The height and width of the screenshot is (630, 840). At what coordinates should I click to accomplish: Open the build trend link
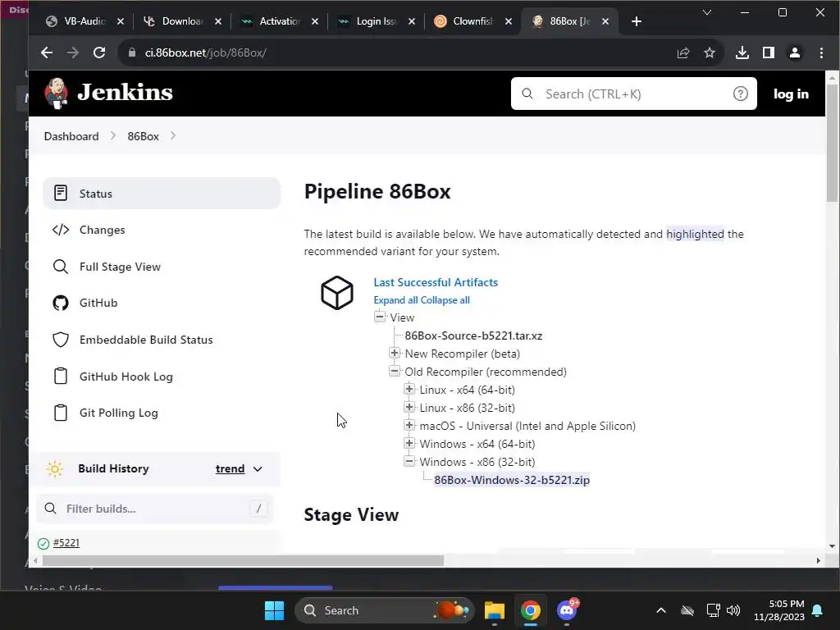click(x=230, y=468)
